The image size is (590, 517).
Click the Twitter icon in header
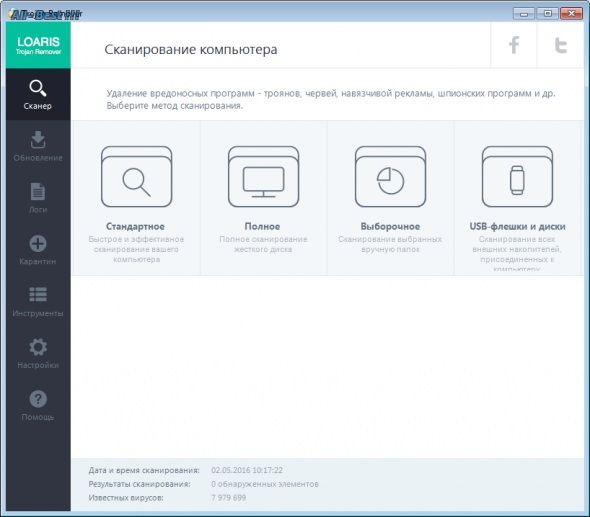(561, 45)
